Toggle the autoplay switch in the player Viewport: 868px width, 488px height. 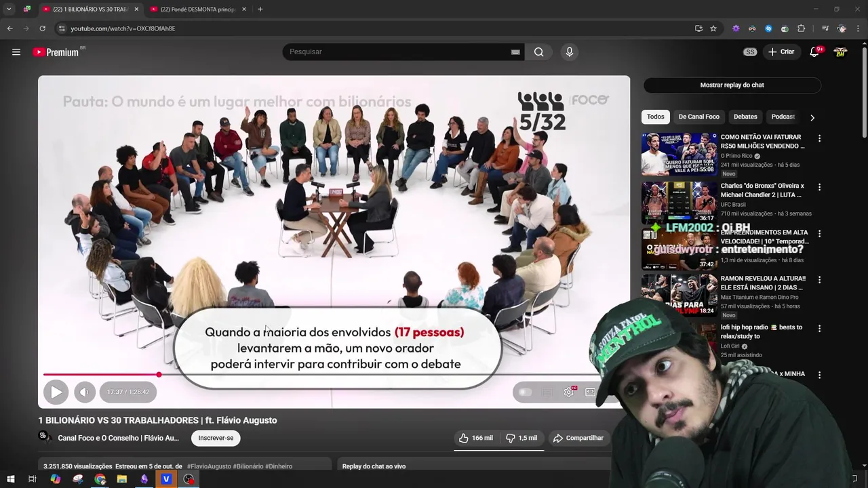(525, 392)
